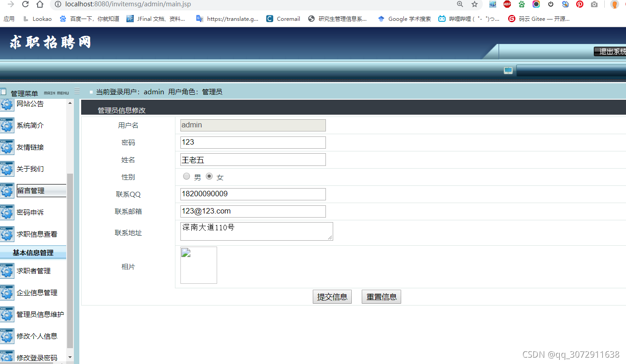The image size is (626, 364).
Task: Click the 密码 input field
Action: pos(253,142)
